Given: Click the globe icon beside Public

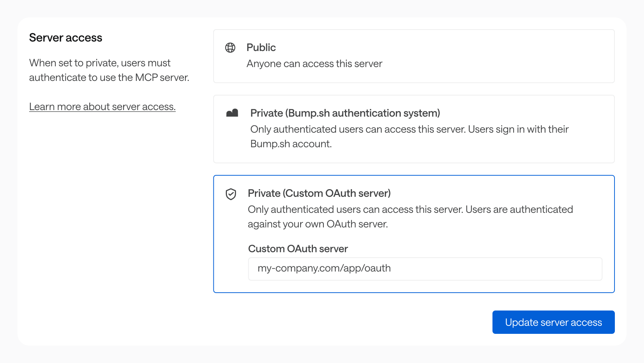Looking at the screenshot, I should pyautogui.click(x=230, y=48).
